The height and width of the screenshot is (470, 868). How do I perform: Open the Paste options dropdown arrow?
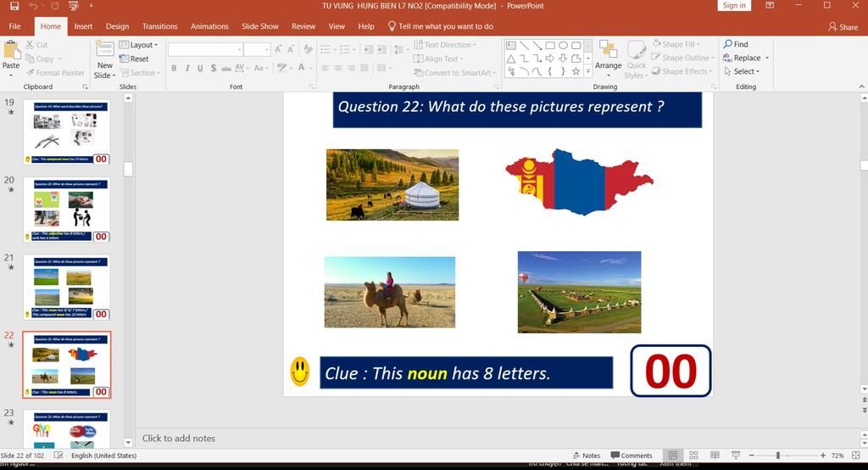(x=11, y=75)
